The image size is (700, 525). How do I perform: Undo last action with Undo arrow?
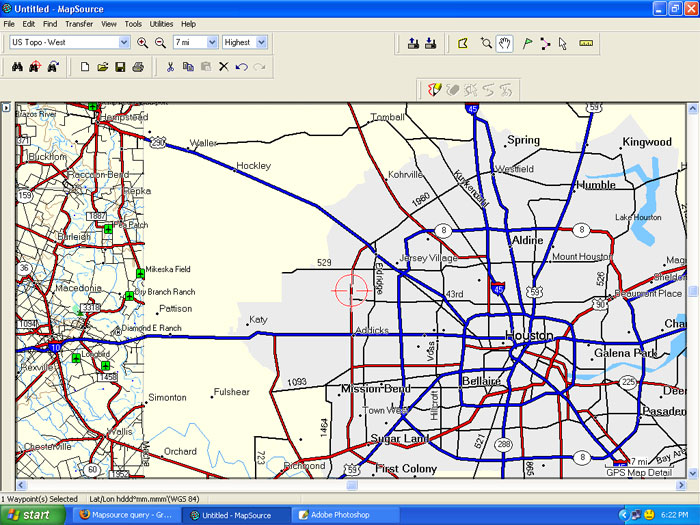point(242,67)
